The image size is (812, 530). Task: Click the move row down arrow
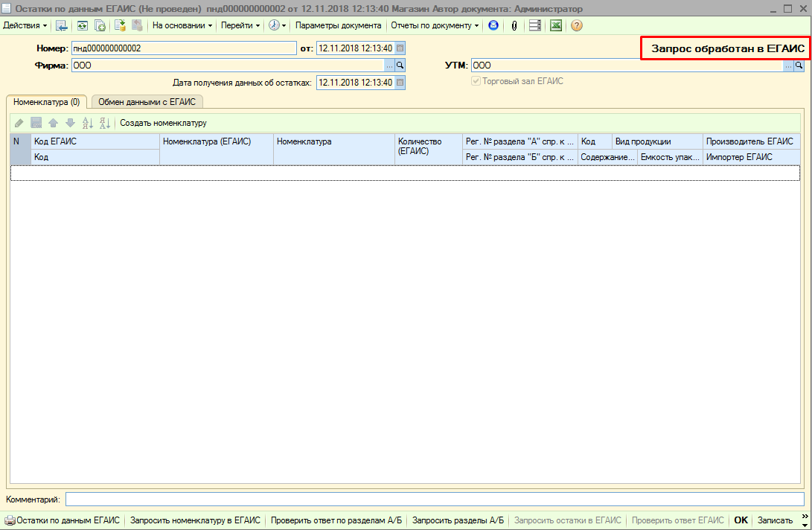pyautogui.click(x=70, y=123)
